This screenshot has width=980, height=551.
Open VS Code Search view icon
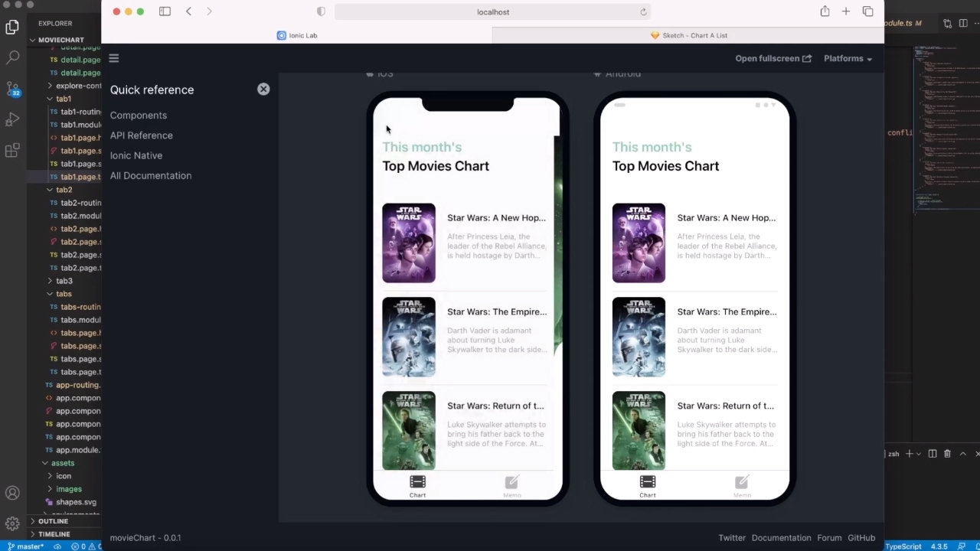(x=12, y=57)
